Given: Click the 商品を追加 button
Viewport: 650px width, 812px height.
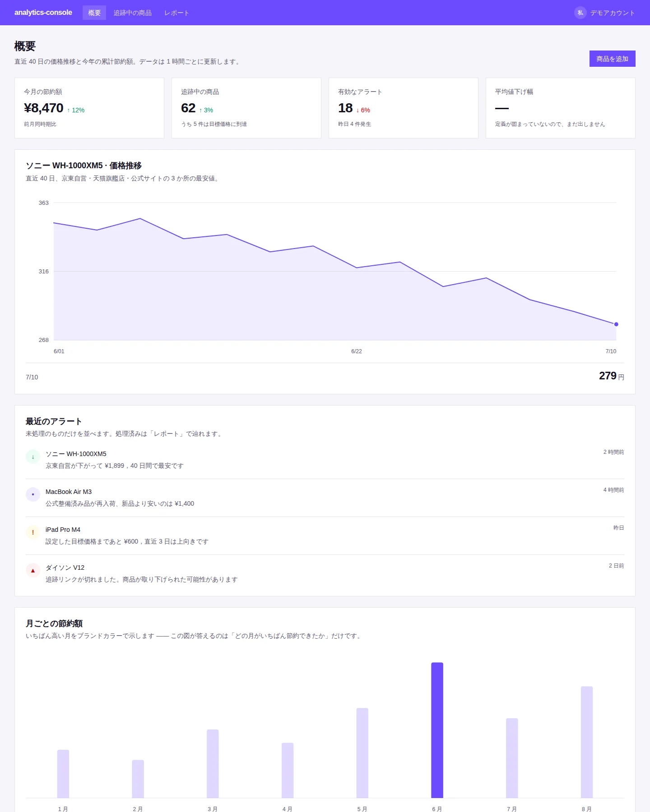Looking at the screenshot, I should tap(612, 59).
